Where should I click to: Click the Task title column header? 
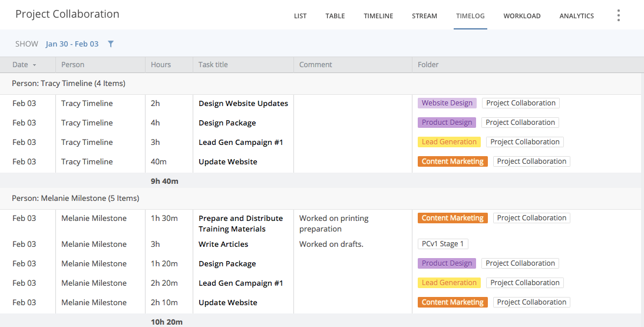(213, 65)
